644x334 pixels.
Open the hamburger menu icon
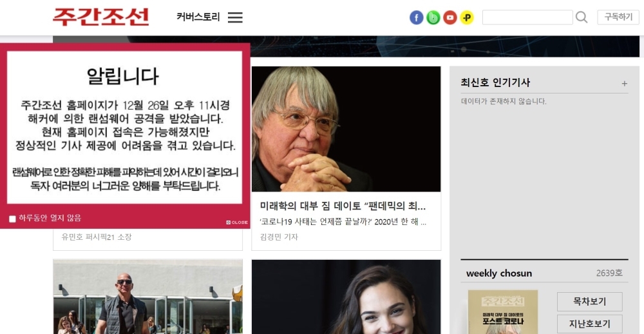(x=235, y=17)
